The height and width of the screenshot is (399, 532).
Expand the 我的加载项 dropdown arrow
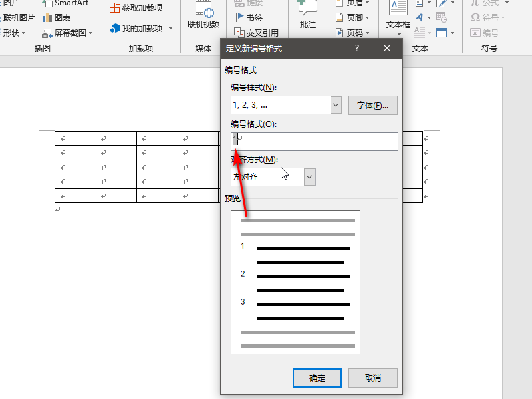[171, 28]
